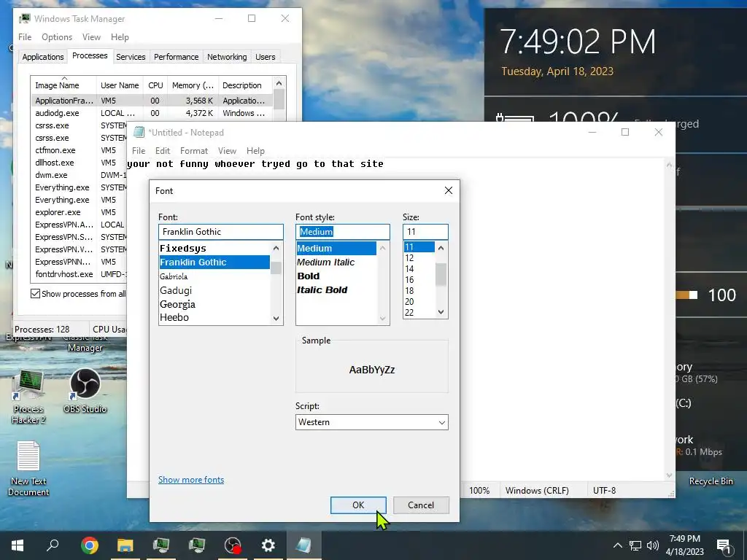This screenshot has height=560, width=747.
Task: Open Task Manager Options menu
Action: pos(57,37)
